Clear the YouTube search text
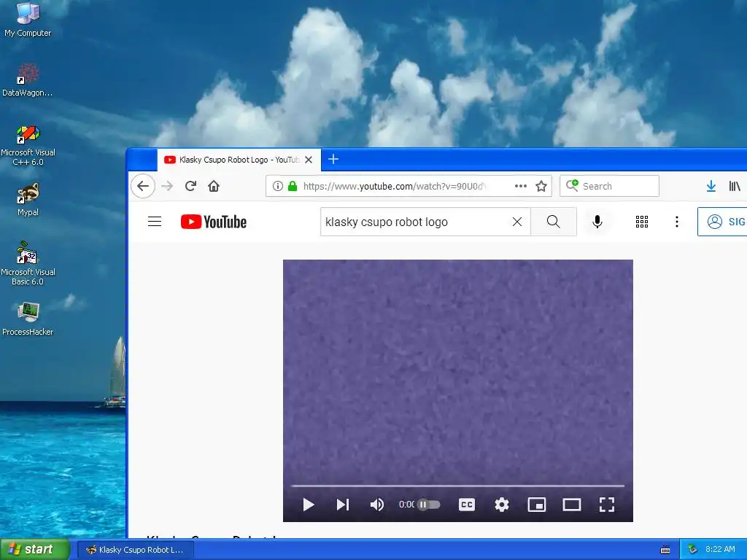The image size is (747, 560). [517, 222]
